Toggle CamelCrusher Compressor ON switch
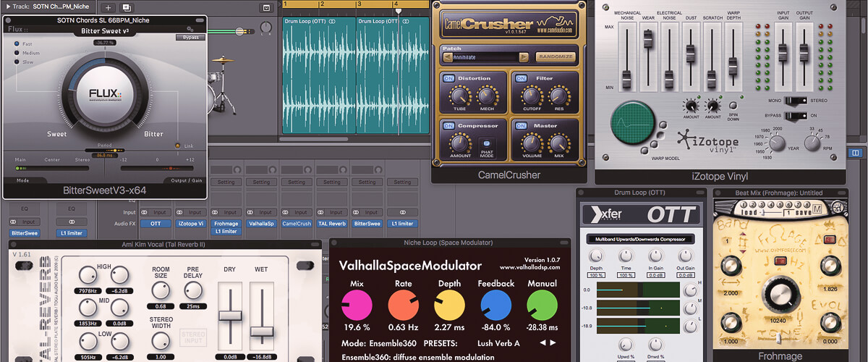Screen dimensions: 868x362 pyautogui.click(x=448, y=125)
